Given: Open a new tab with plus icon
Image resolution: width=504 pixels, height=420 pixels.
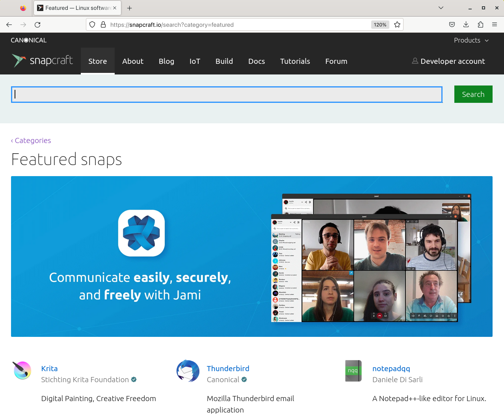Looking at the screenshot, I should 129,8.
